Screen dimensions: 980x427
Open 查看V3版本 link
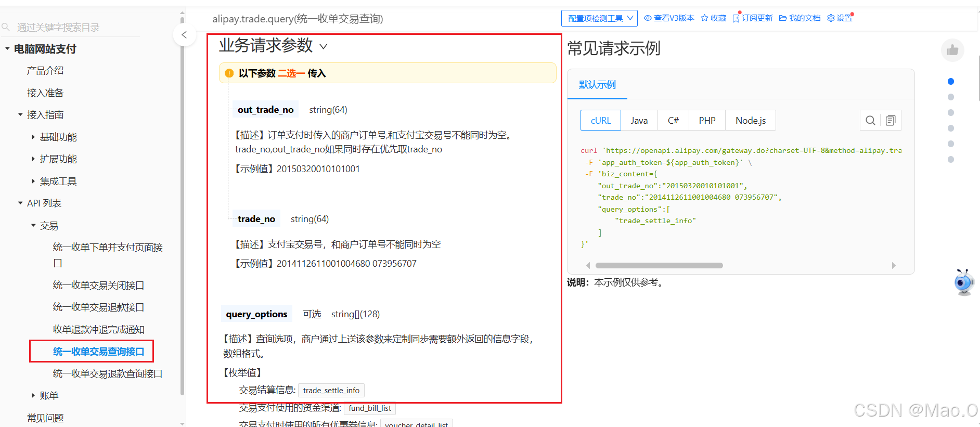coord(674,18)
